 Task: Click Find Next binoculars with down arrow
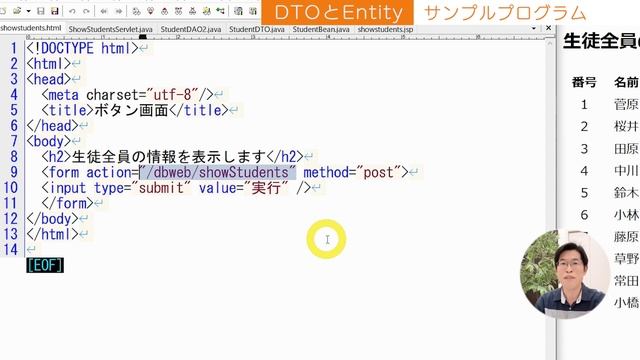150,11
